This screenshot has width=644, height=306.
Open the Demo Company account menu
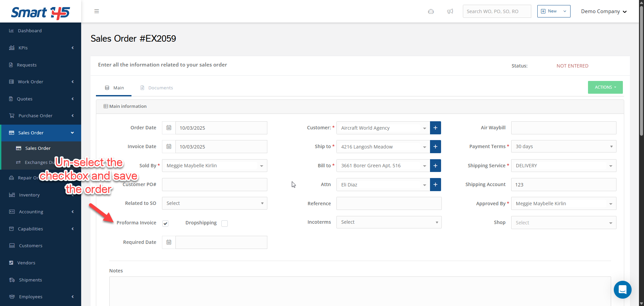604,11
